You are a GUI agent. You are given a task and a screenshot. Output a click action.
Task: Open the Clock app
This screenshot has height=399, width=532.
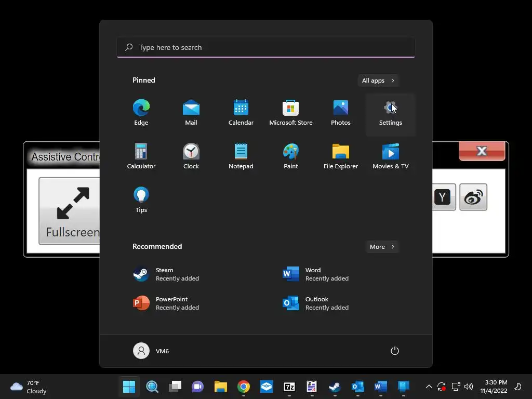coord(191,156)
